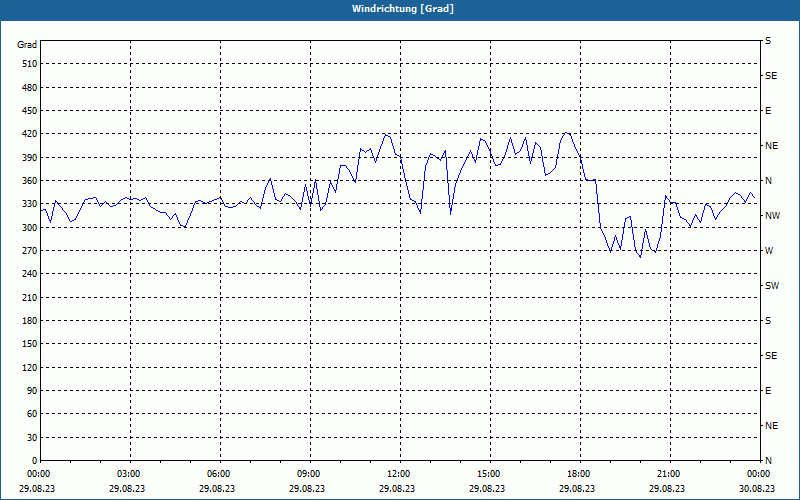Select the 480 left axis value
This screenshot has width=800, height=500.
[30, 87]
